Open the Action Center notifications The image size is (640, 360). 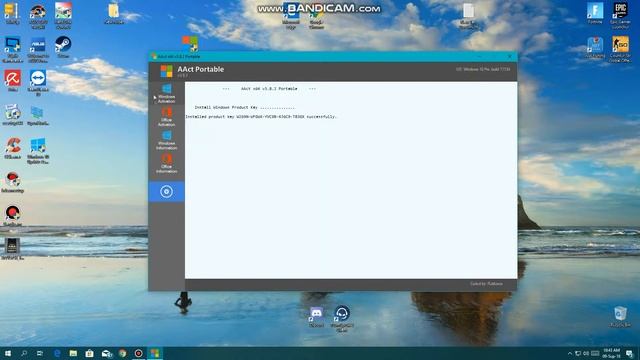630,353
